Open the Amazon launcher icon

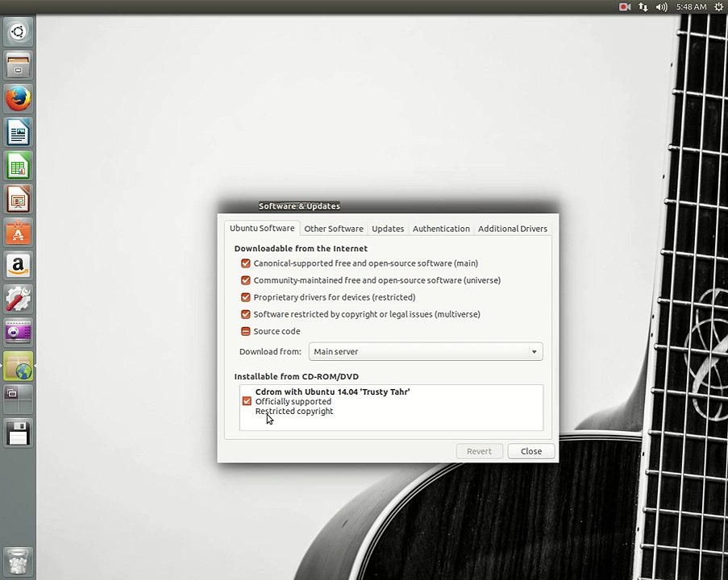tap(18, 265)
